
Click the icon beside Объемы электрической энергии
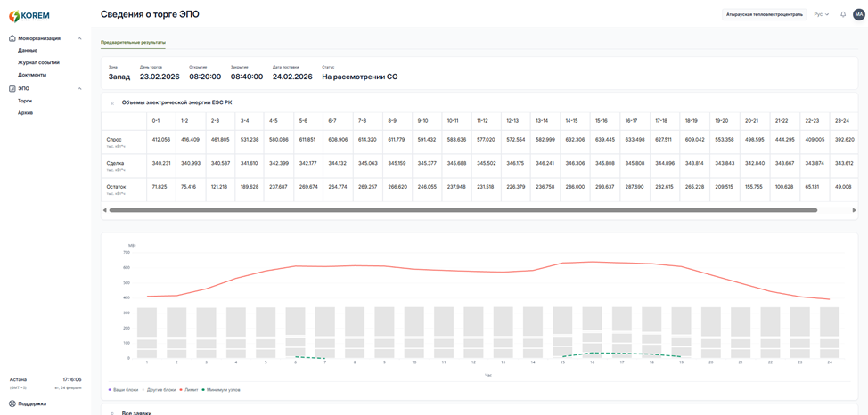[x=113, y=102]
